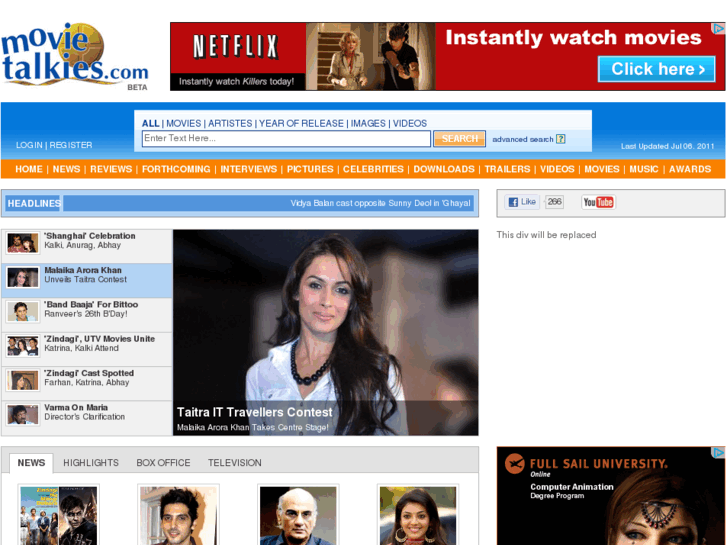This screenshot has height=545, width=727.
Task: Open INTERVIEWS in navigation bar
Action: [x=249, y=169]
